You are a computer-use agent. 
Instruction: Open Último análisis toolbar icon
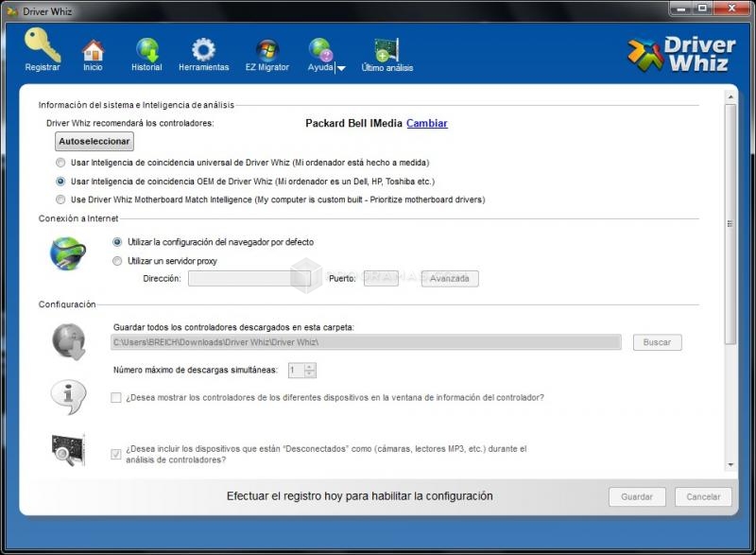pos(387,50)
